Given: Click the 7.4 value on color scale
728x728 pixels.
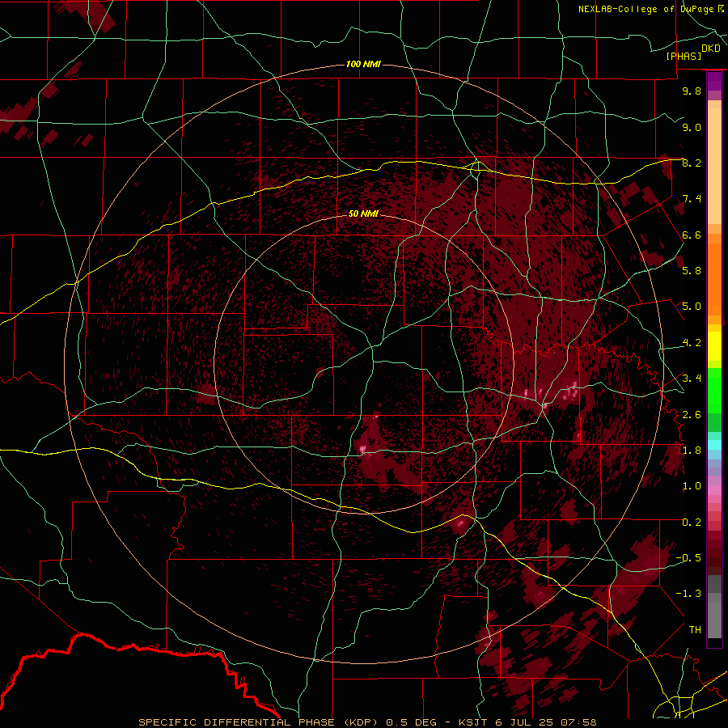Looking at the screenshot, I should [692, 199].
